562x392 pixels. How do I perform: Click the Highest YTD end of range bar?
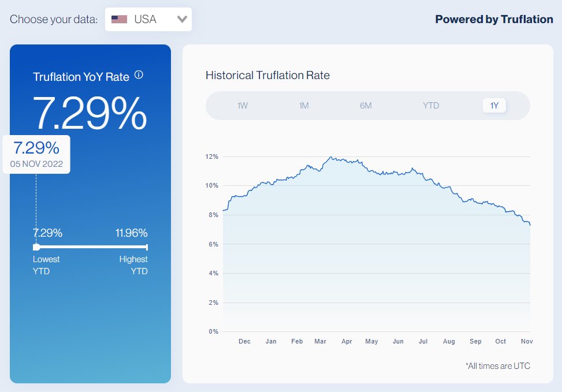tap(147, 247)
